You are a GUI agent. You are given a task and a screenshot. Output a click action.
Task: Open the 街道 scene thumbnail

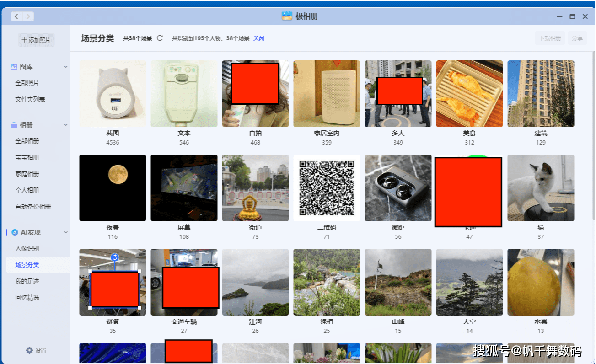255,188
